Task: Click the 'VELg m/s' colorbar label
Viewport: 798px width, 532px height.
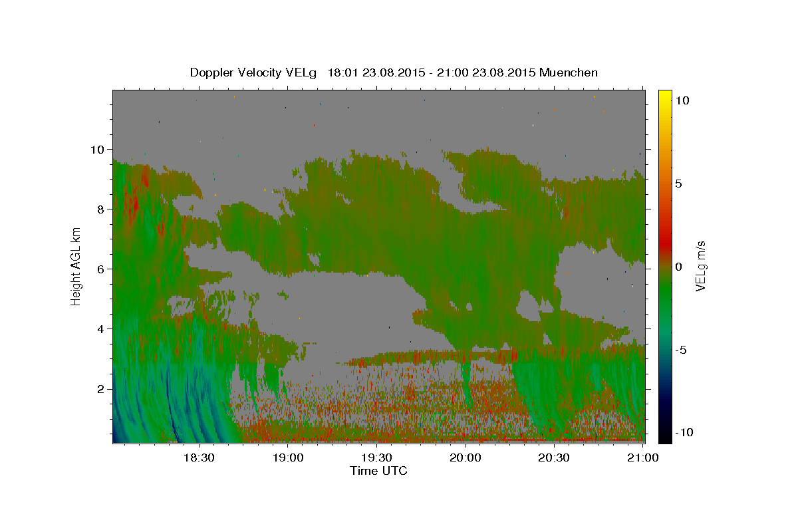Action: pos(701,266)
